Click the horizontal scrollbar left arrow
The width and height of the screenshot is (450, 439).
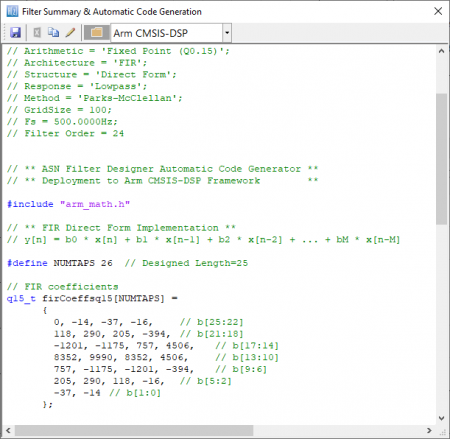pos(8,431)
